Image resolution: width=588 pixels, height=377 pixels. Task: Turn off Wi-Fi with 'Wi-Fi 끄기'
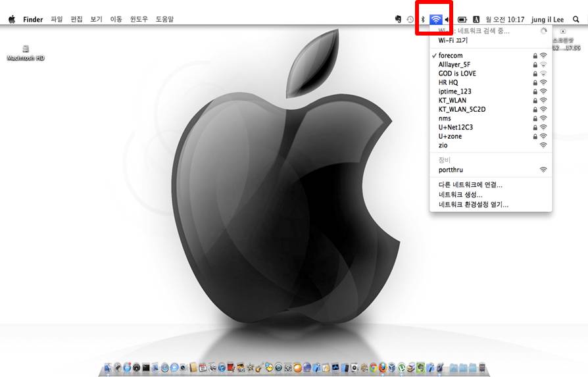tap(453, 40)
